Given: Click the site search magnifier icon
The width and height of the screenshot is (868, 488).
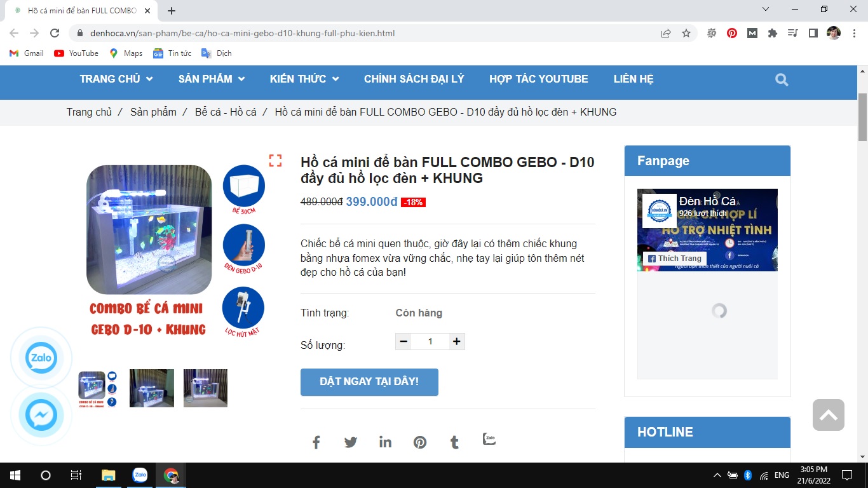Looking at the screenshot, I should pyautogui.click(x=782, y=79).
